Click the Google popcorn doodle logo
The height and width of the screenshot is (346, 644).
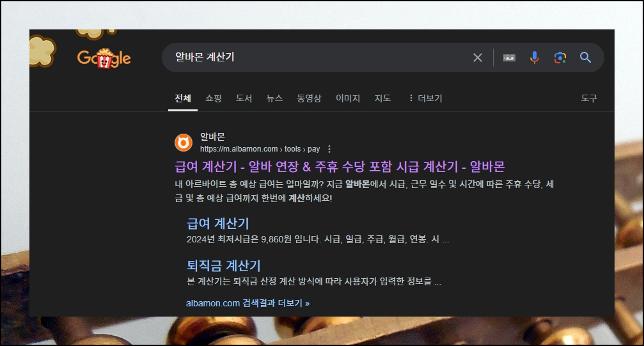[104, 58]
